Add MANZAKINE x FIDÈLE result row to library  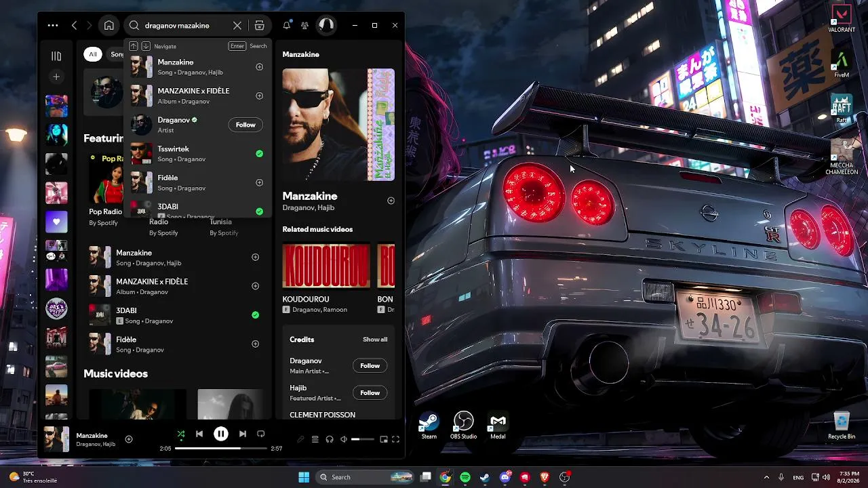pos(255,286)
